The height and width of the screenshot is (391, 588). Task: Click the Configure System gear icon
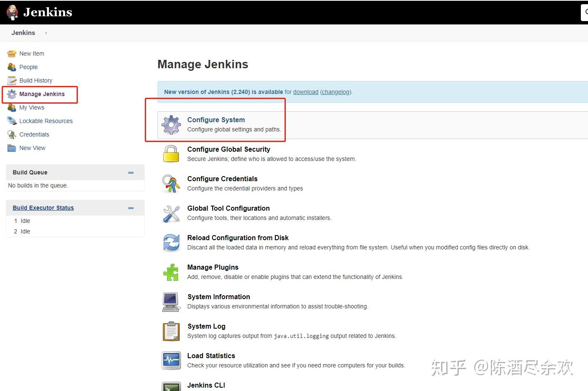pyautogui.click(x=171, y=125)
